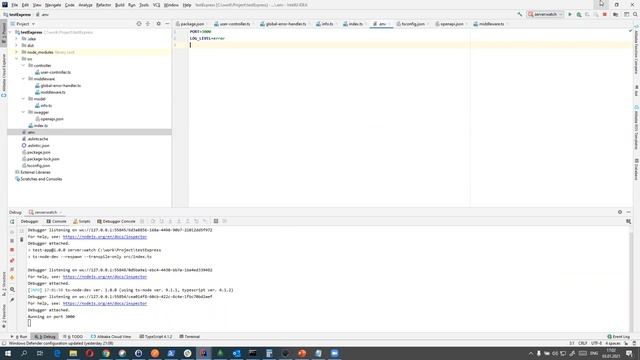Open the Refactor menu
640x360 pixels.
[103, 5]
